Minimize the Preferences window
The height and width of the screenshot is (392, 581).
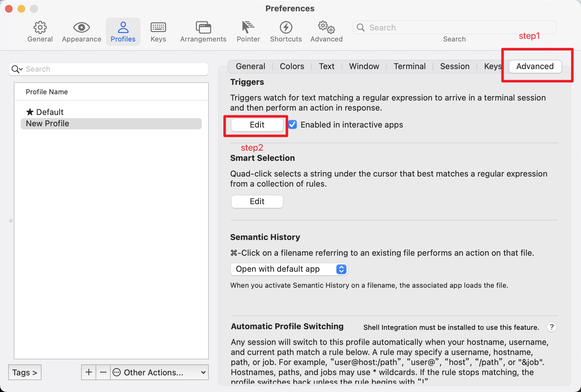tap(21, 9)
